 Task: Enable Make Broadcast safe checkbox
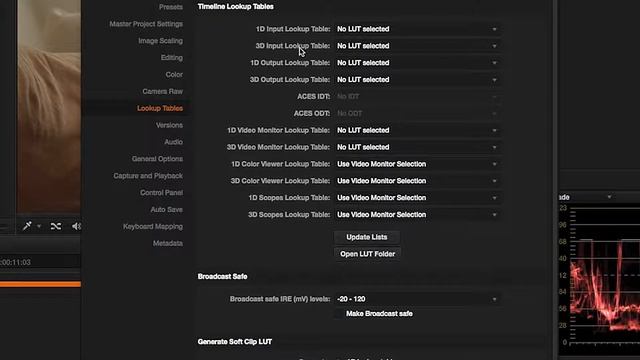(x=339, y=313)
